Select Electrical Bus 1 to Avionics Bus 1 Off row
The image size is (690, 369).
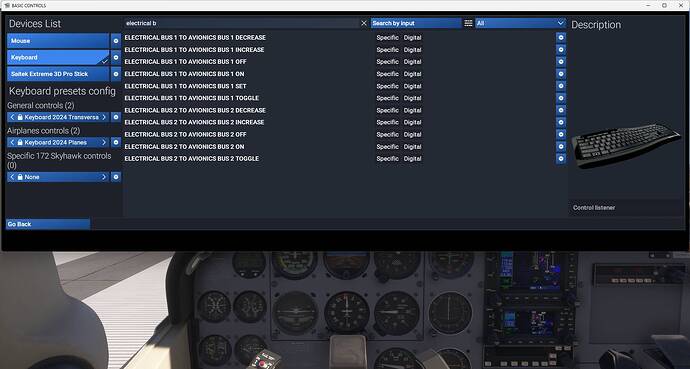click(345, 62)
